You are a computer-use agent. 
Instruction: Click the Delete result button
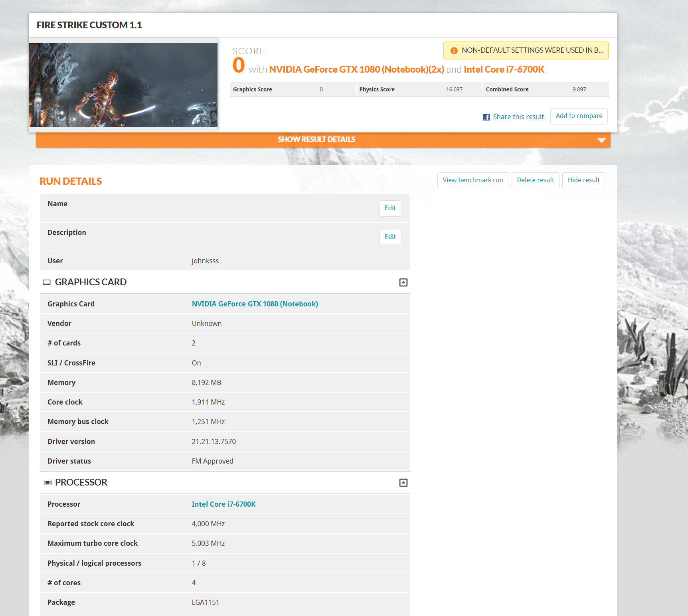tap(536, 180)
